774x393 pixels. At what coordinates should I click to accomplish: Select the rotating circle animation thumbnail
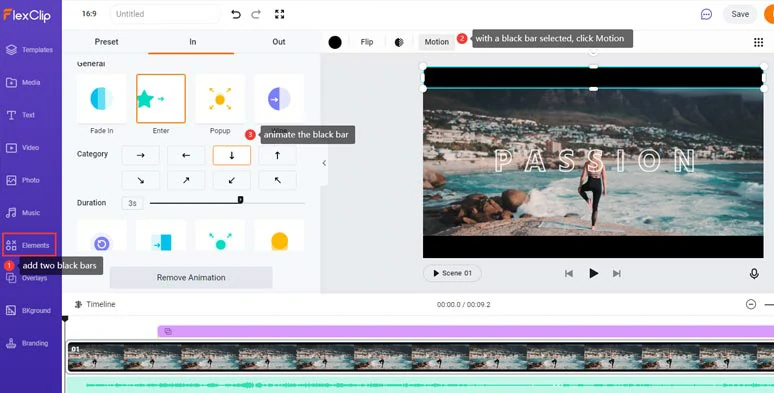click(102, 236)
